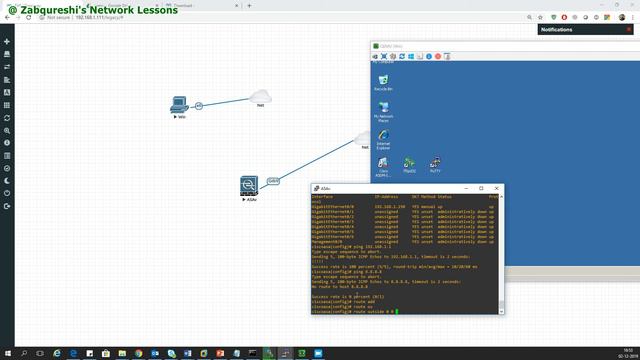Bookmark this page with the star icon
Viewport: 640px width, 360px height.
pyautogui.click(x=540, y=18)
